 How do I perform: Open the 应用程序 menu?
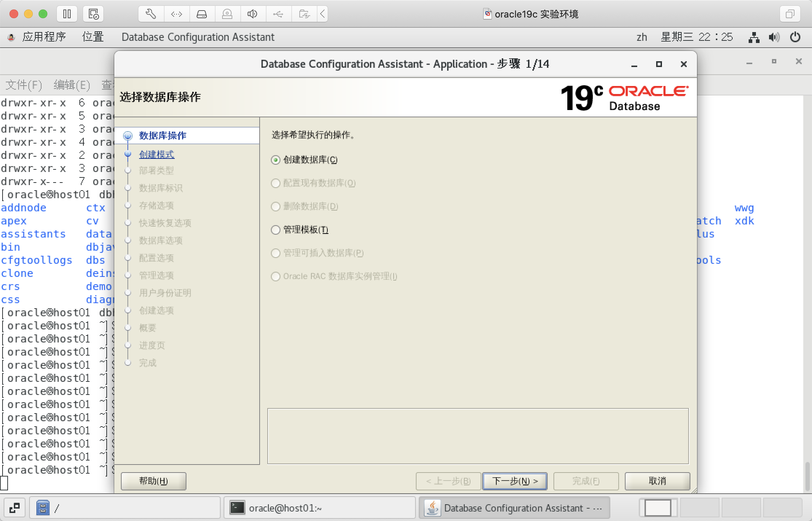(44, 37)
